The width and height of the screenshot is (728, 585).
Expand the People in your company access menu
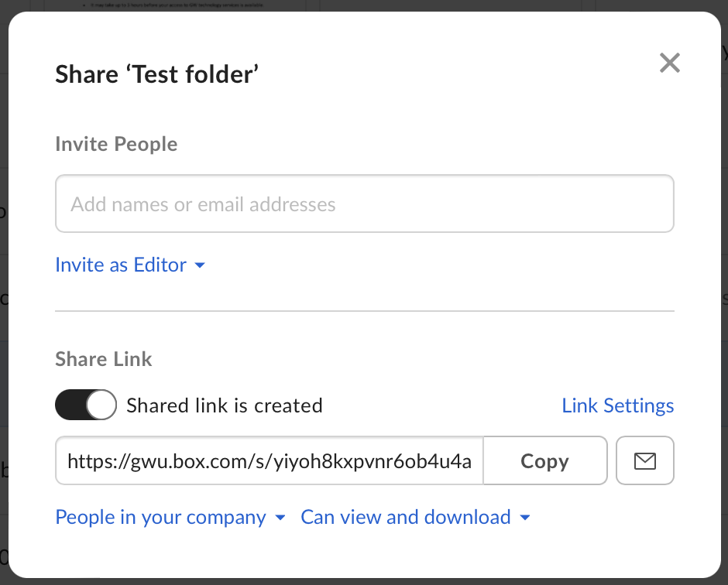(x=160, y=518)
